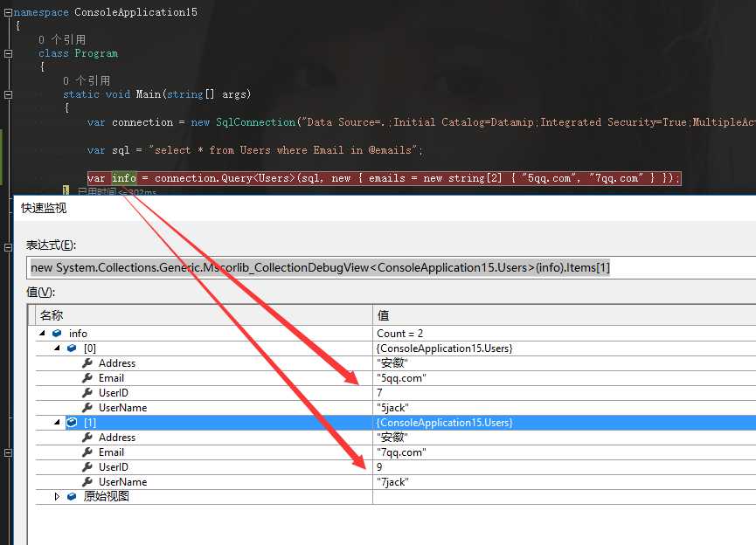756x545 pixels.
Task: Open the 0 个引用 link above Main method
Action: click(87, 80)
